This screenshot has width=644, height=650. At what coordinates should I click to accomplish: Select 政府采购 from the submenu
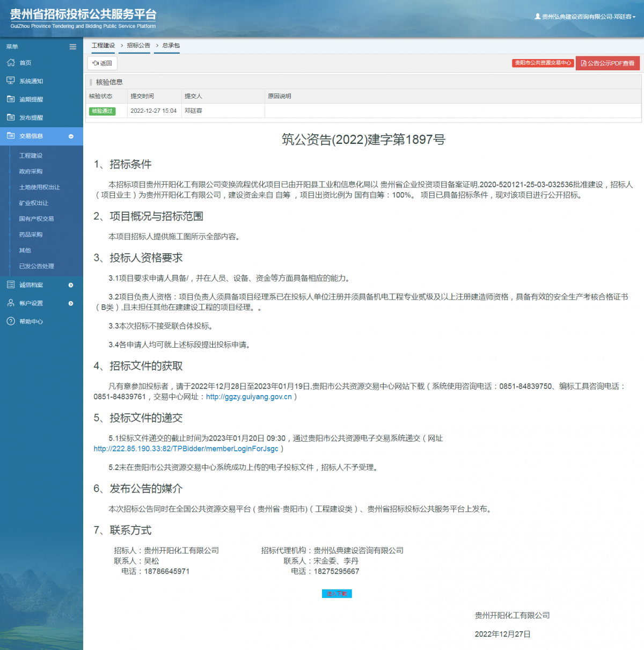[x=30, y=171]
